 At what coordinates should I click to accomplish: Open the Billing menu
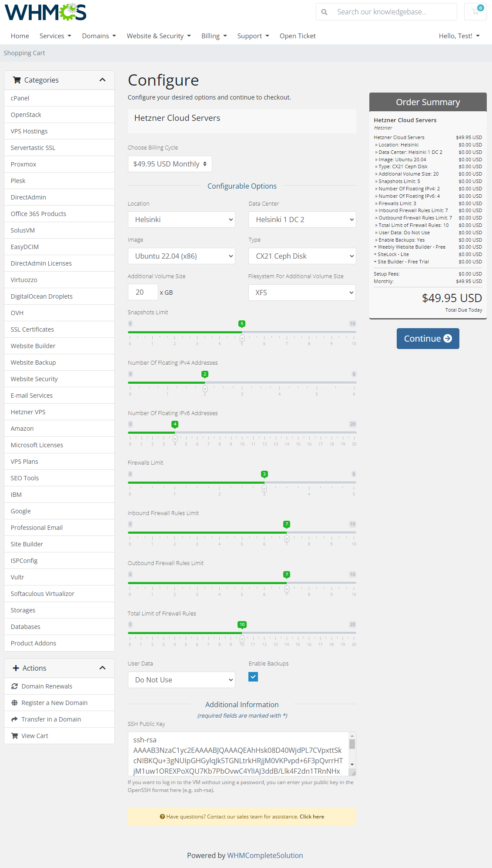pos(214,36)
